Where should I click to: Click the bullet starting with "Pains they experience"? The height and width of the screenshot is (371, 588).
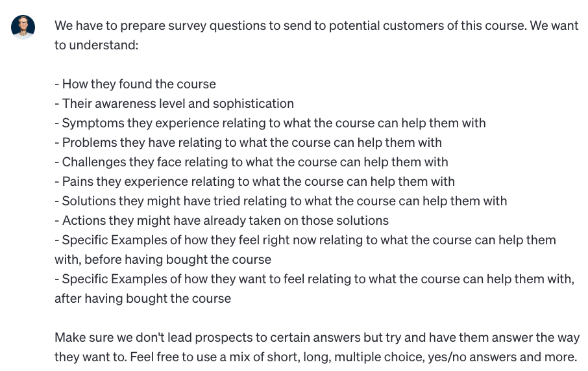coord(254,182)
